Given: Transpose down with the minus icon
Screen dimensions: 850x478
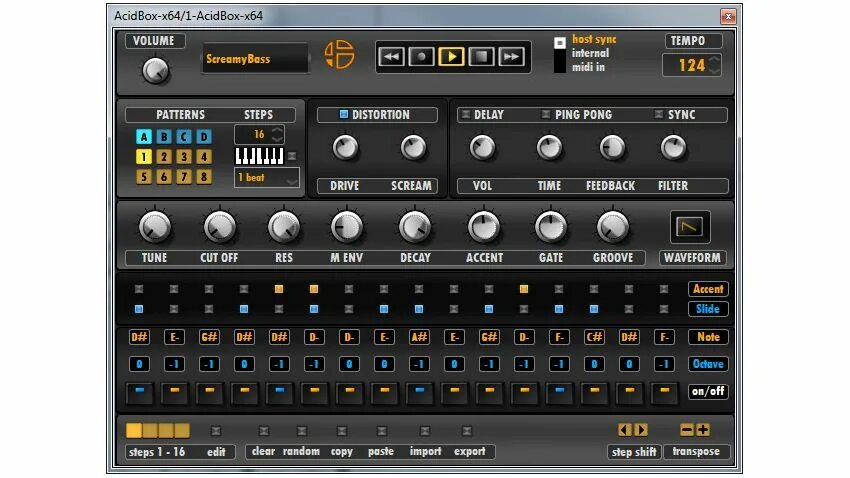Looking at the screenshot, I should [687, 430].
